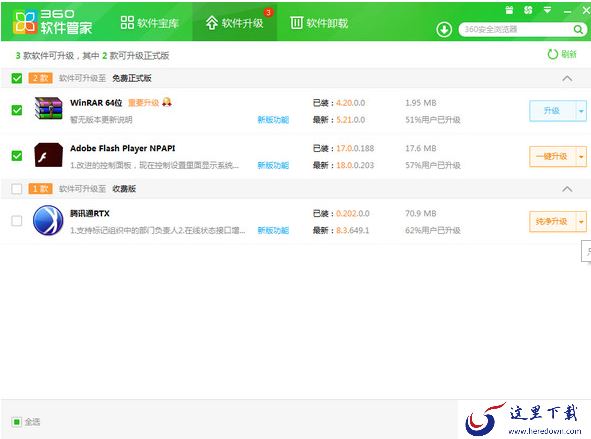Click the 360 软件管家 logo

[x=53, y=21]
